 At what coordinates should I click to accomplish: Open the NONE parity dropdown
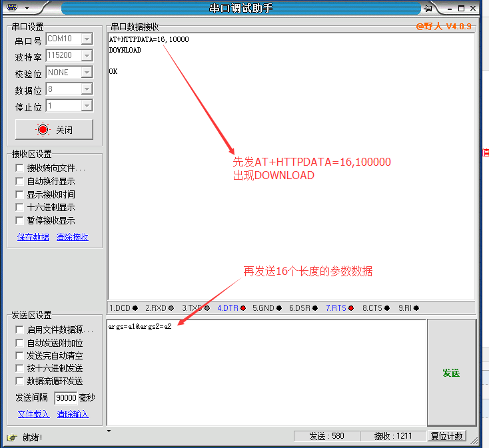pos(87,73)
